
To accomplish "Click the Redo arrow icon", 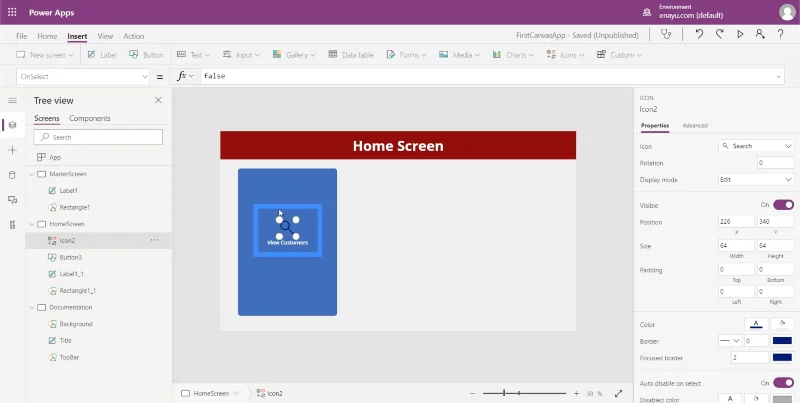I will click(x=719, y=34).
